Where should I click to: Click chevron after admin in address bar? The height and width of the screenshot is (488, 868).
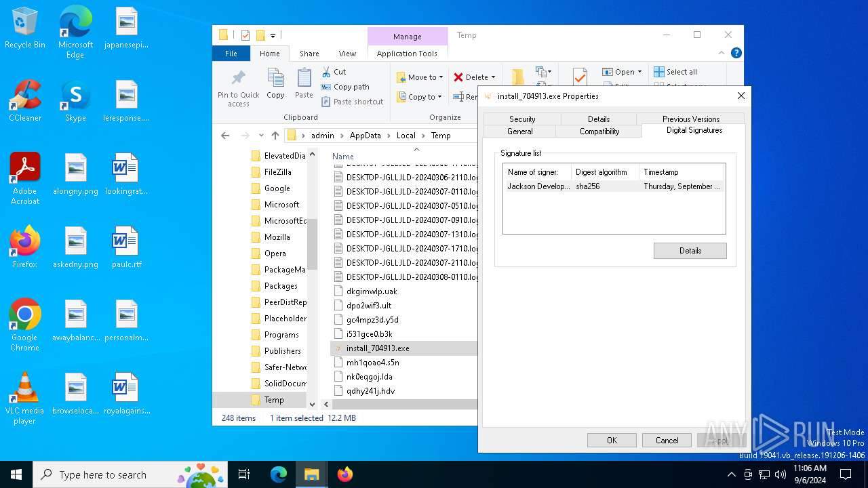tap(342, 136)
